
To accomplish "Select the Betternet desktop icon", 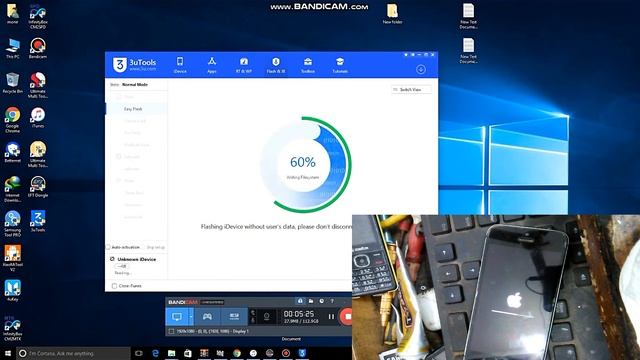I will pos(13,152).
